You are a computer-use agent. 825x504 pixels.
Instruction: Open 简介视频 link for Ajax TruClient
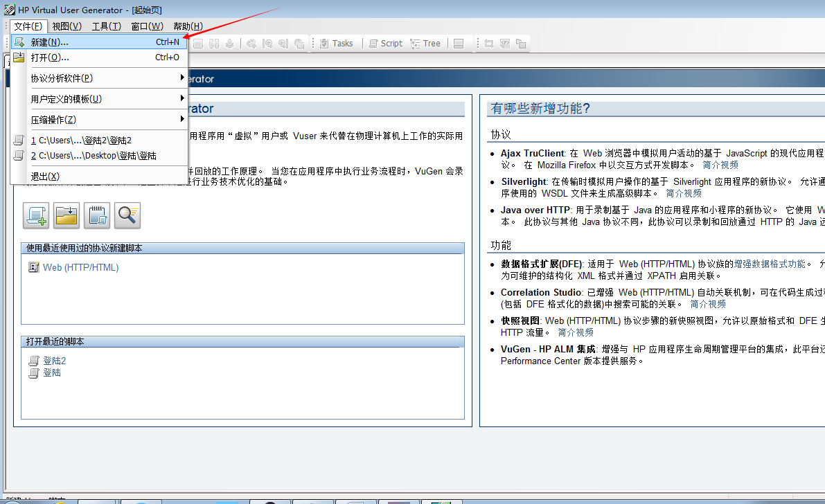tap(720, 165)
